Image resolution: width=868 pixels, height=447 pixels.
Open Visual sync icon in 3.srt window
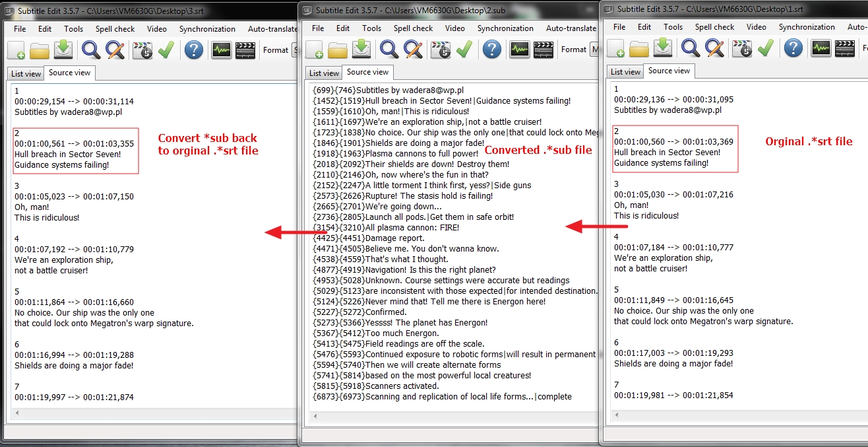[142, 50]
